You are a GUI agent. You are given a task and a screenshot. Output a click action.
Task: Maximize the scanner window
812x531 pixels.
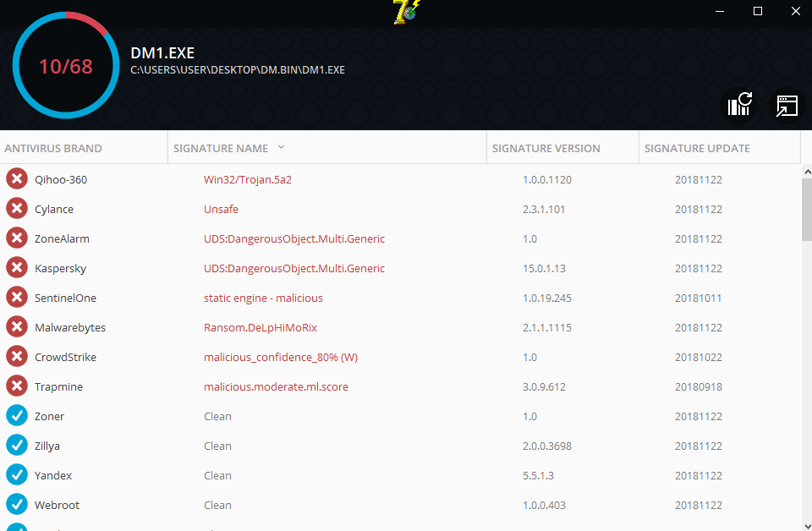click(758, 11)
